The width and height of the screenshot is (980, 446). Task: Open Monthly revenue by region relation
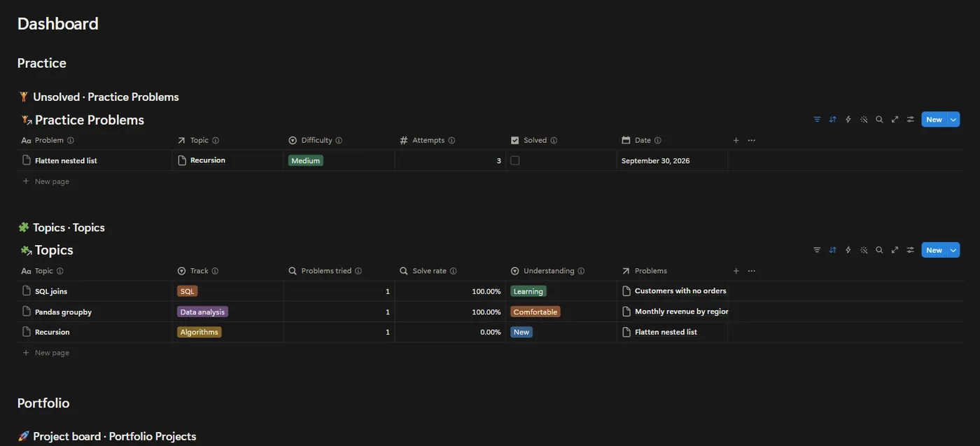(682, 312)
